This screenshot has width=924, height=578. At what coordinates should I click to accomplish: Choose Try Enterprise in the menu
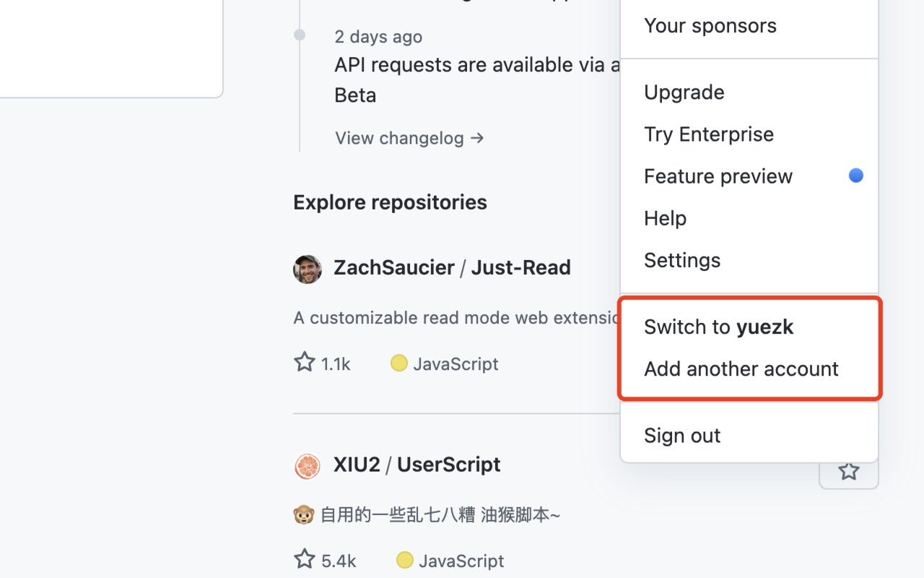[709, 134]
